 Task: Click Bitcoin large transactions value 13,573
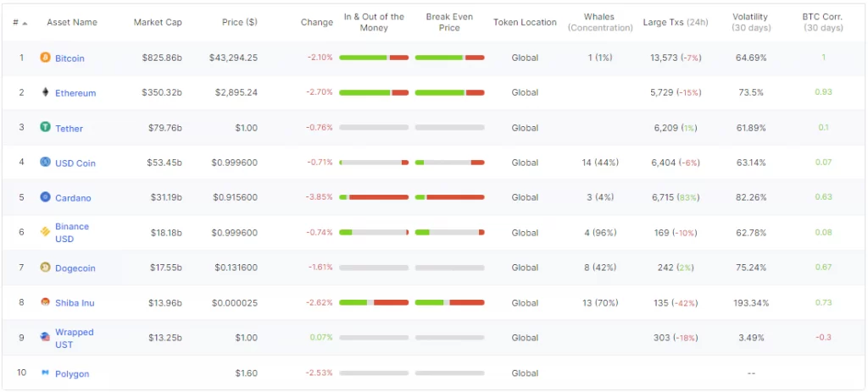click(665, 58)
